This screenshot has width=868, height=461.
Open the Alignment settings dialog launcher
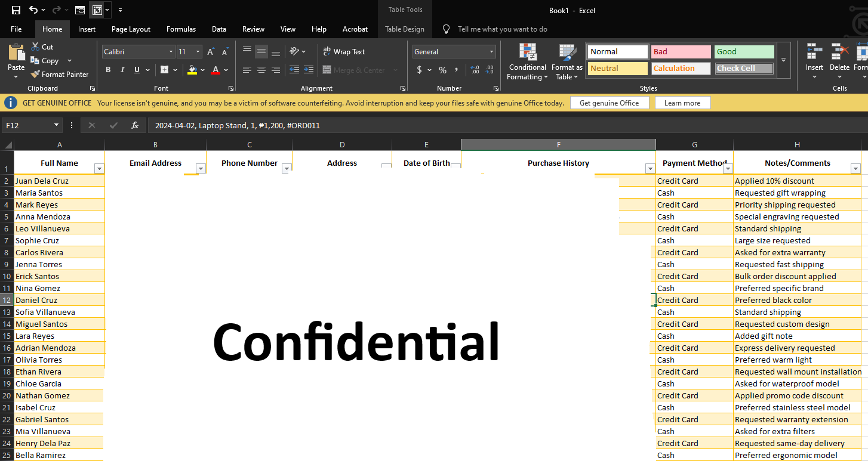tap(403, 88)
